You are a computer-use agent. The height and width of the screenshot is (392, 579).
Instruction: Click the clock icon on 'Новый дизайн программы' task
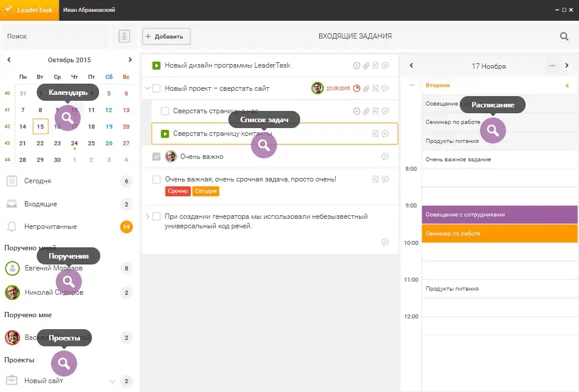[357, 66]
